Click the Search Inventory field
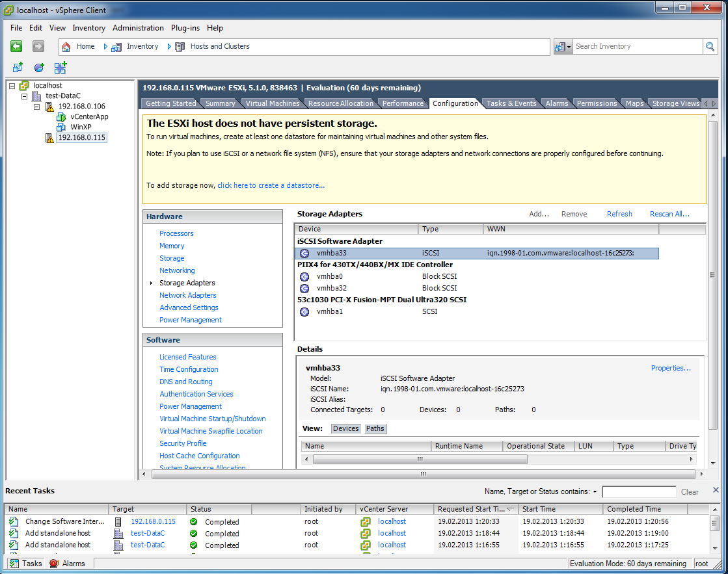 [x=638, y=46]
